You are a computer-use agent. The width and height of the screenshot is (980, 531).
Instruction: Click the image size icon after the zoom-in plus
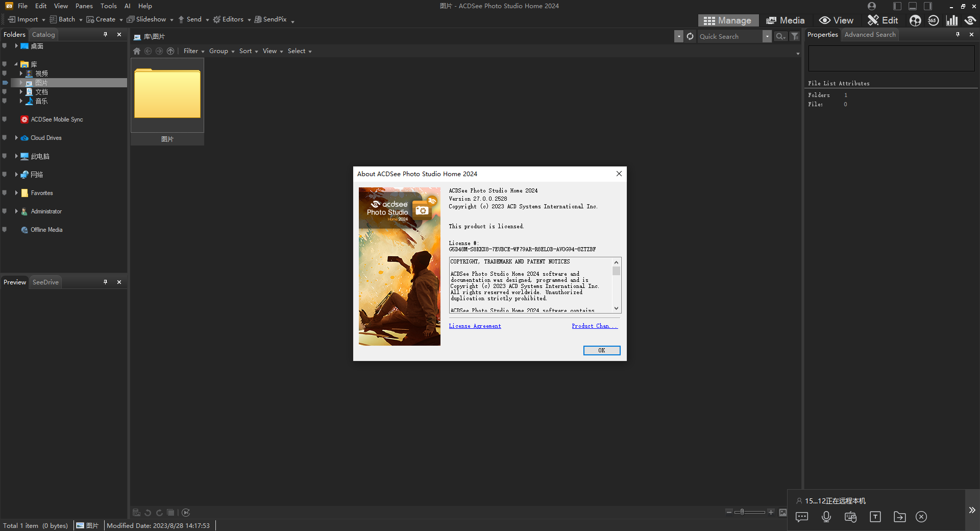783,512
